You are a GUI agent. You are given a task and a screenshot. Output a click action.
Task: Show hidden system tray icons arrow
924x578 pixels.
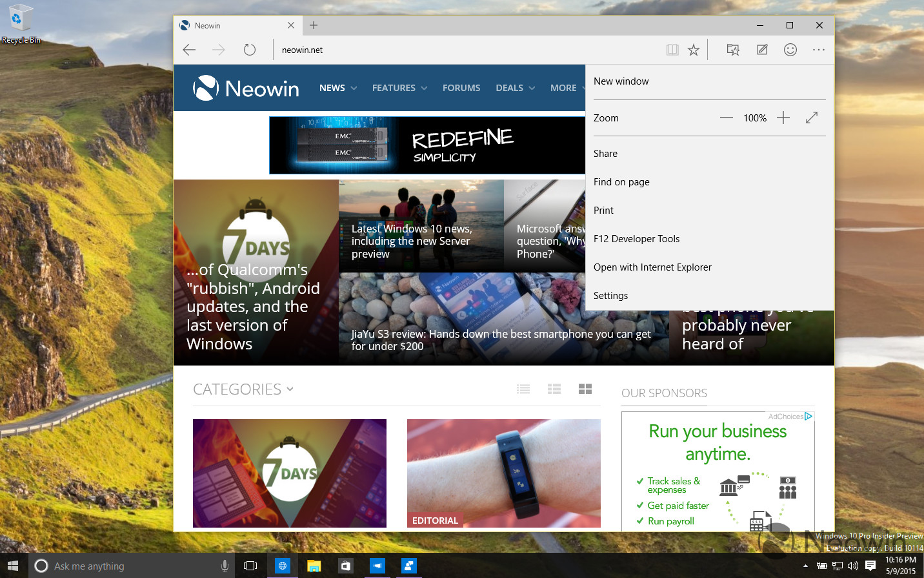[805, 566]
